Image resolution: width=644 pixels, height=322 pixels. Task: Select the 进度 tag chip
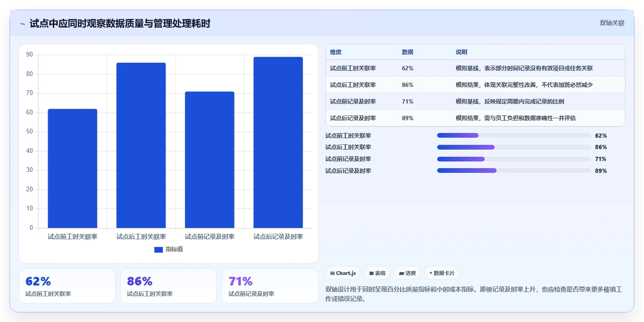click(407, 273)
